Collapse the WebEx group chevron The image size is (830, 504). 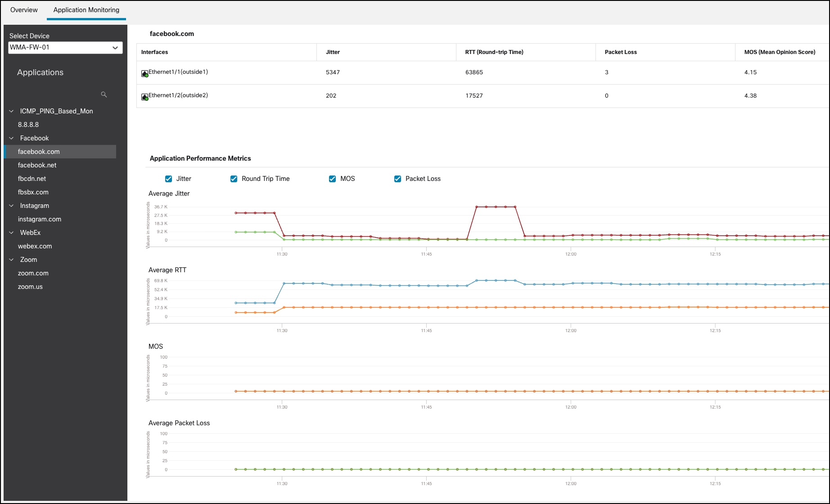pos(12,233)
